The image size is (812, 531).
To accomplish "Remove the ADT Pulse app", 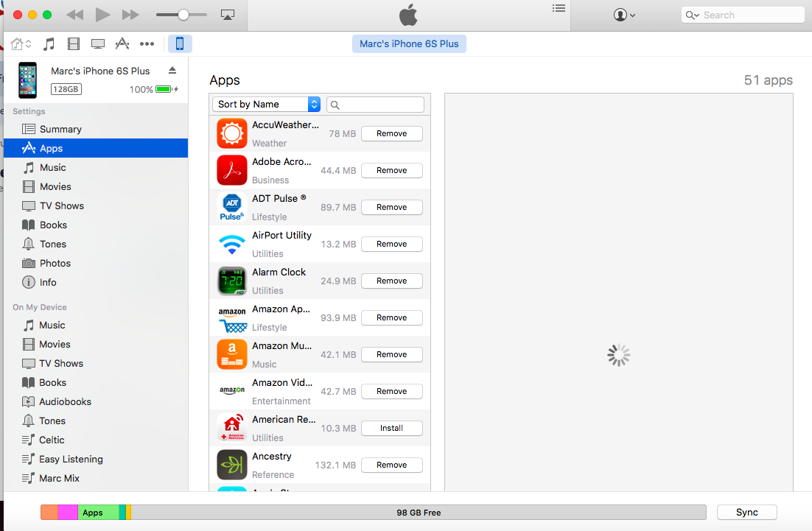I will click(x=391, y=207).
